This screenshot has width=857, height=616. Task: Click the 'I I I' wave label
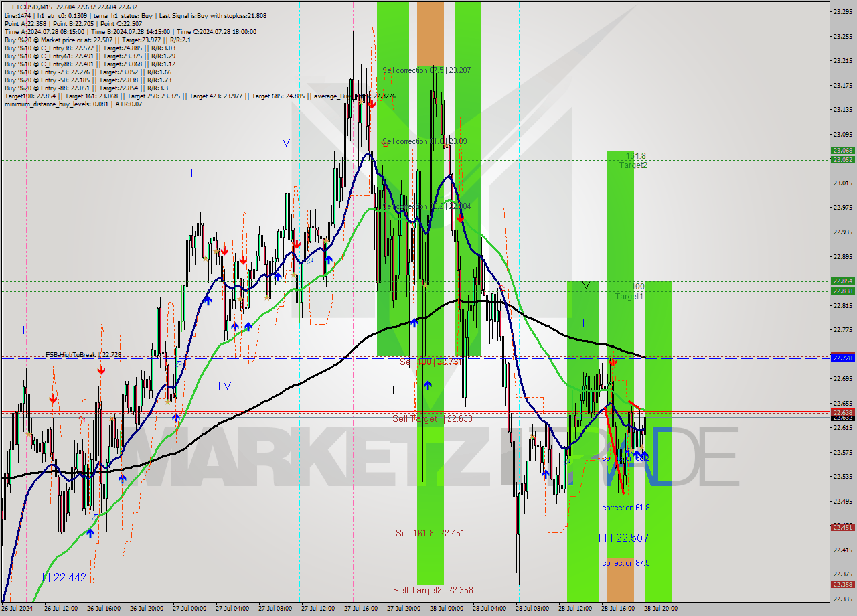click(x=198, y=173)
